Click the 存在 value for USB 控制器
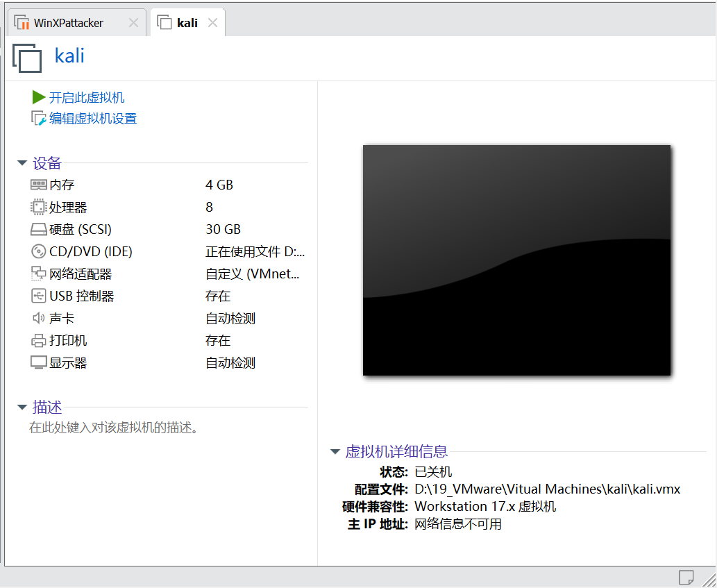 218,296
